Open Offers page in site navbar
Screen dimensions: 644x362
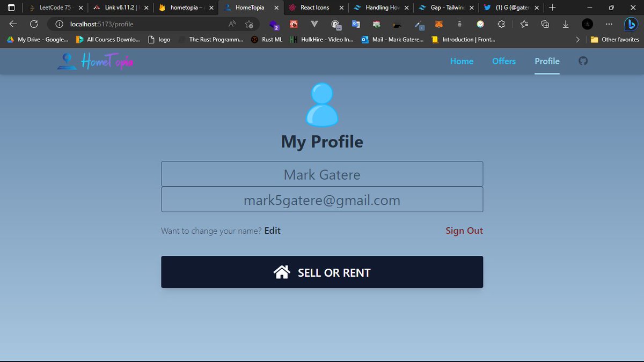[504, 61]
